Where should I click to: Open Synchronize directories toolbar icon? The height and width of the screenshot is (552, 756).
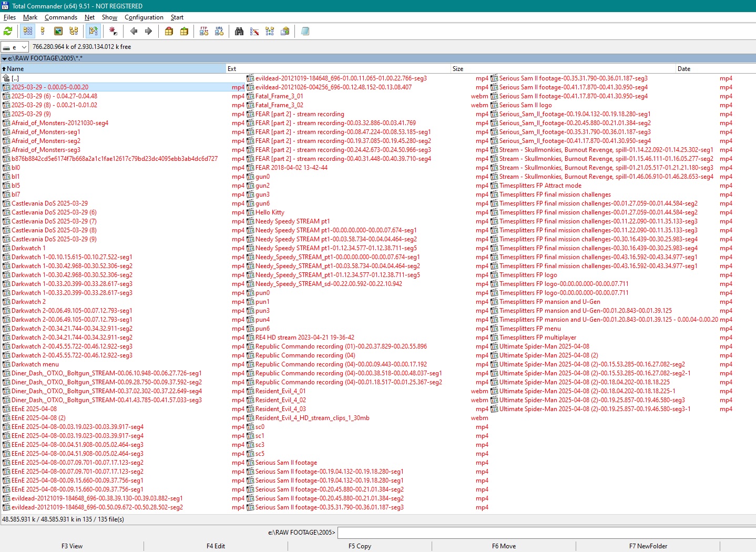click(270, 32)
